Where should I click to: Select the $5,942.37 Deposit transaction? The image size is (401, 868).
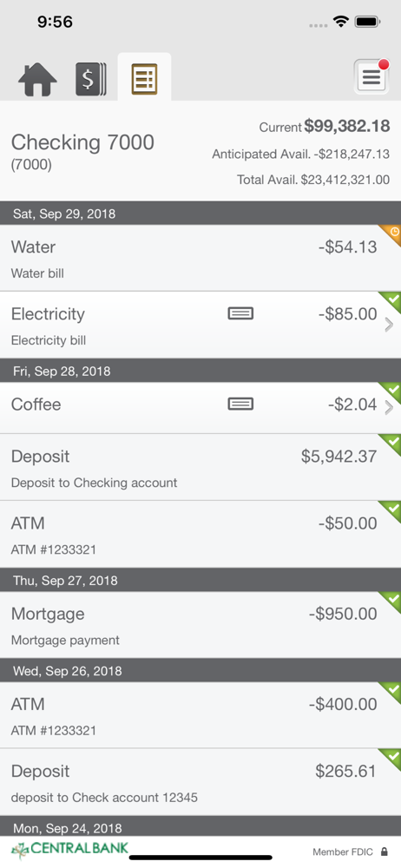pos(200,467)
